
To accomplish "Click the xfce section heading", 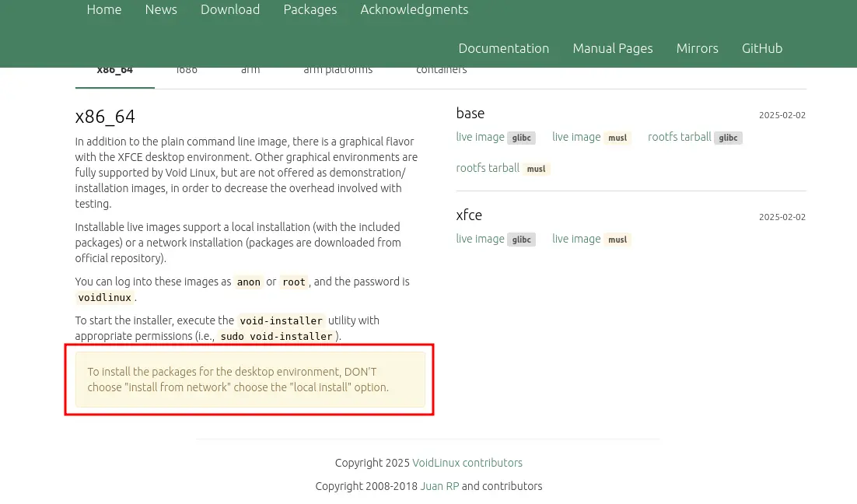I will coord(469,215).
